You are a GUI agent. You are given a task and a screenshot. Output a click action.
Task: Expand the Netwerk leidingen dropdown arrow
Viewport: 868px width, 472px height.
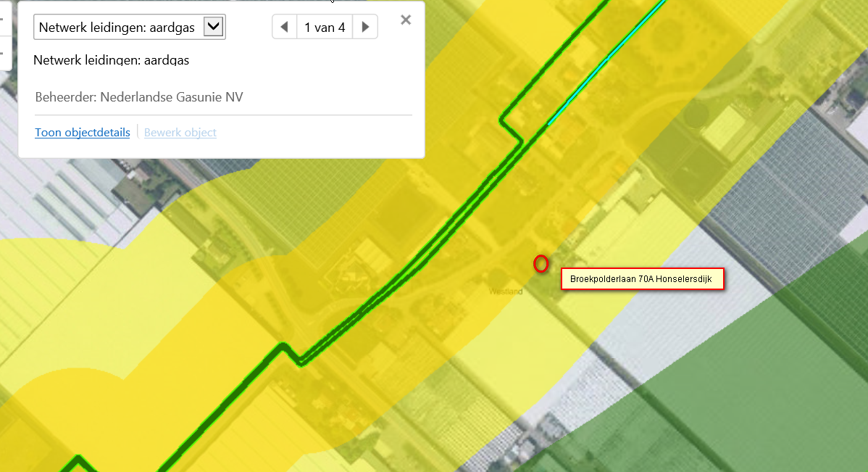click(x=213, y=27)
